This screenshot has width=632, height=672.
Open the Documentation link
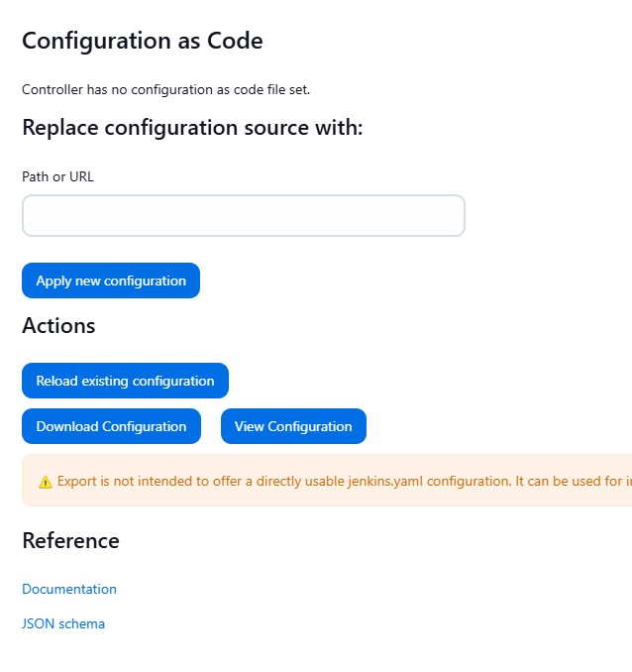(x=69, y=589)
